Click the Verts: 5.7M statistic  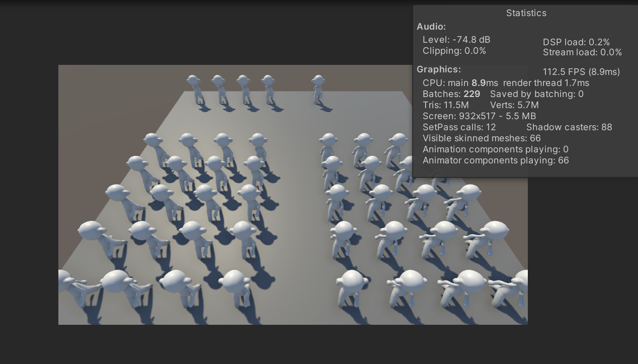pyautogui.click(x=514, y=105)
